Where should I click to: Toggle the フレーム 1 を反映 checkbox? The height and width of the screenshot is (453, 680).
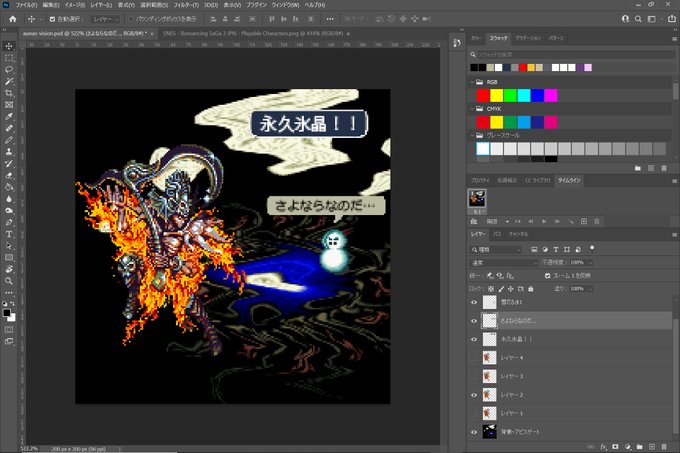pos(547,276)
